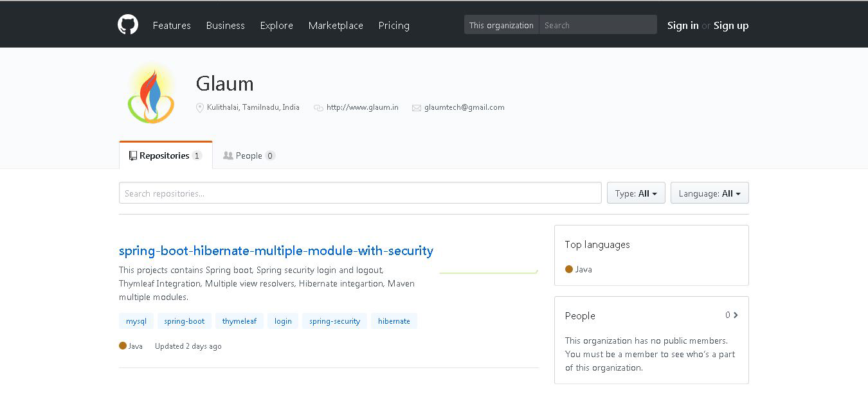868x406 pixels.
Task: Select the login topic tag
Action: click(x=283, y=321)
